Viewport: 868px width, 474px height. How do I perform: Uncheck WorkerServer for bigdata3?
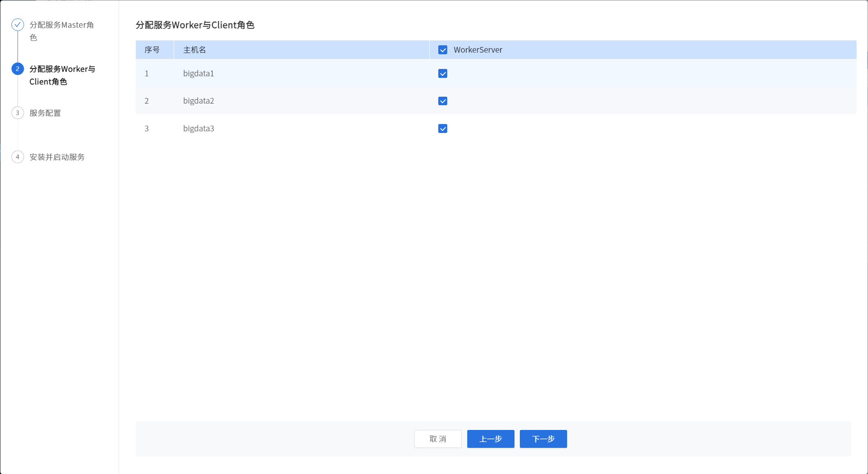tap(443, 128)
